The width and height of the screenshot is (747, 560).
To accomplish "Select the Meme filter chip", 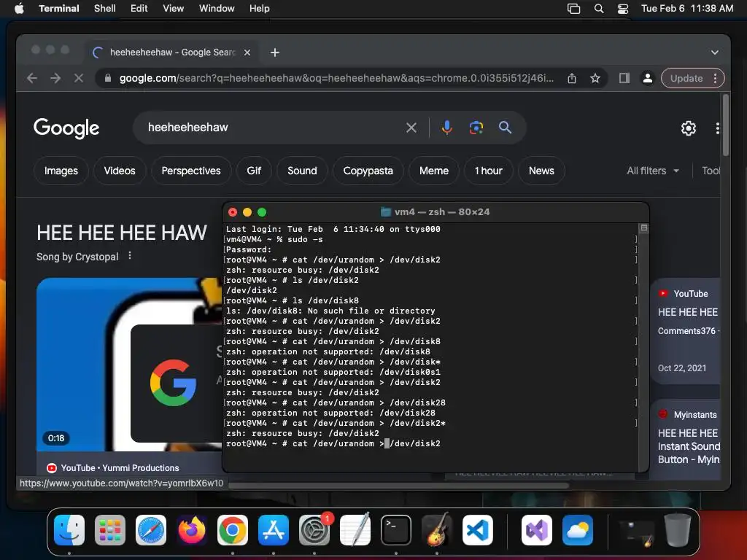I will pyautogui.click(x=434, y=171).
